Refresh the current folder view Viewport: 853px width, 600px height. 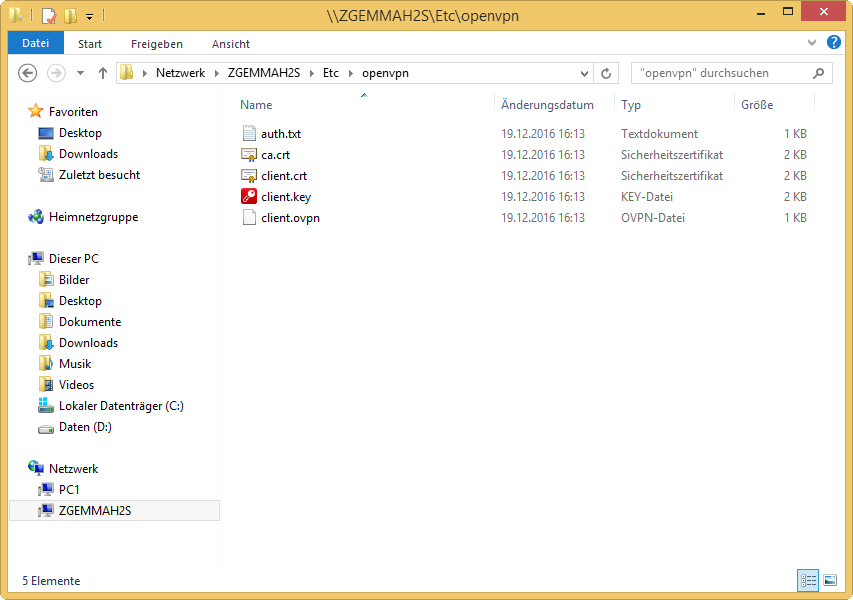tap(606, 73)
